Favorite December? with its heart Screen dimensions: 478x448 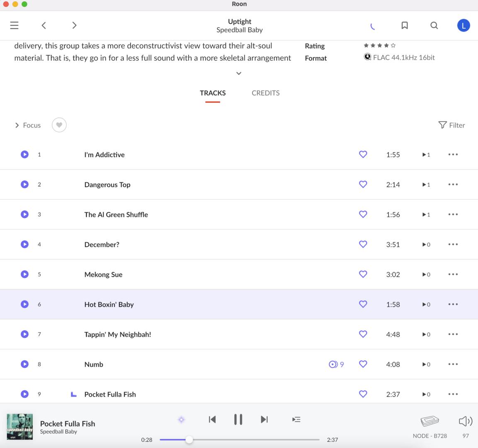(x=363, y=244)
